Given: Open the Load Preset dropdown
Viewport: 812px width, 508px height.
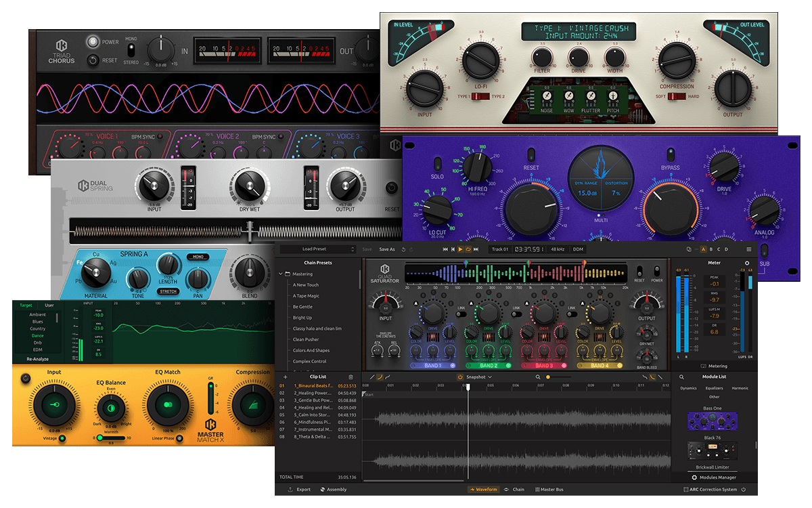Looking at the screenshot, I should 319,249.
